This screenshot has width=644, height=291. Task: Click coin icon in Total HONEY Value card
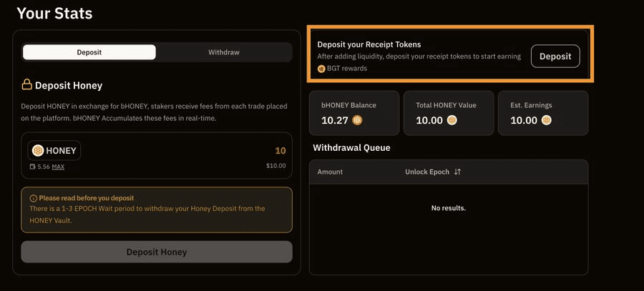point(452,120)
